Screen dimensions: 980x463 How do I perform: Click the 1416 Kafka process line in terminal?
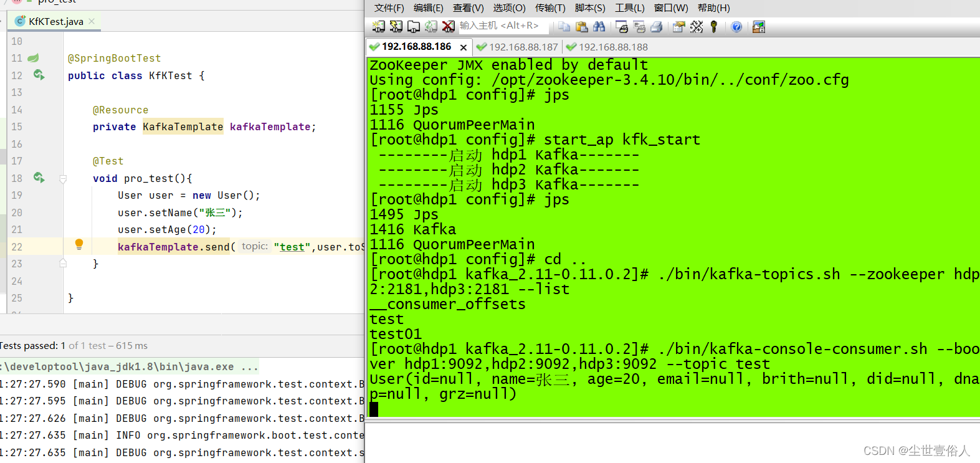coord(412,229)
